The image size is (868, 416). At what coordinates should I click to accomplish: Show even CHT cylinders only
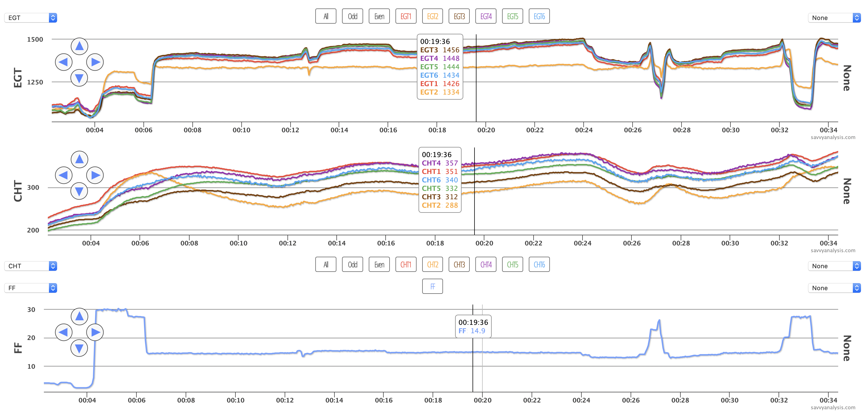379,264
